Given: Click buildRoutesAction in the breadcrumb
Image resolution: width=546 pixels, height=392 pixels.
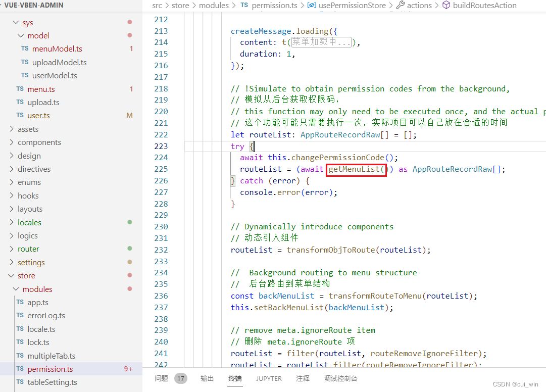Looking at the screenshot, I should click(485, 5).
